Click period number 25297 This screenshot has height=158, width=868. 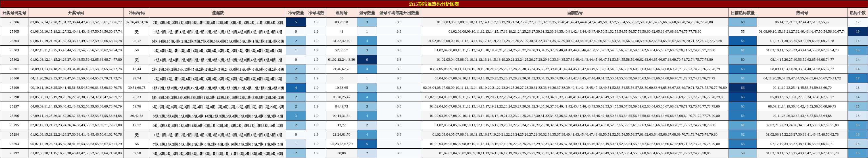pos(14,107)
